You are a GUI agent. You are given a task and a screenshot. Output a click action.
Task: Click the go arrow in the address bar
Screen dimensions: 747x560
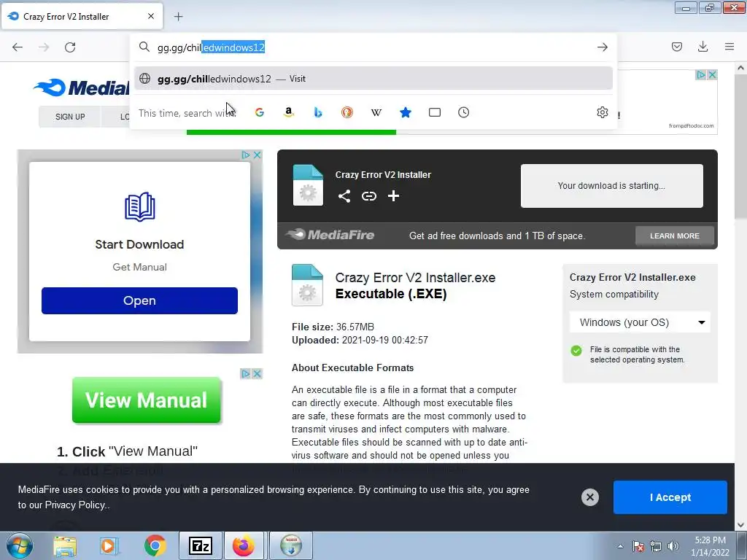click(x=602, y=47)
